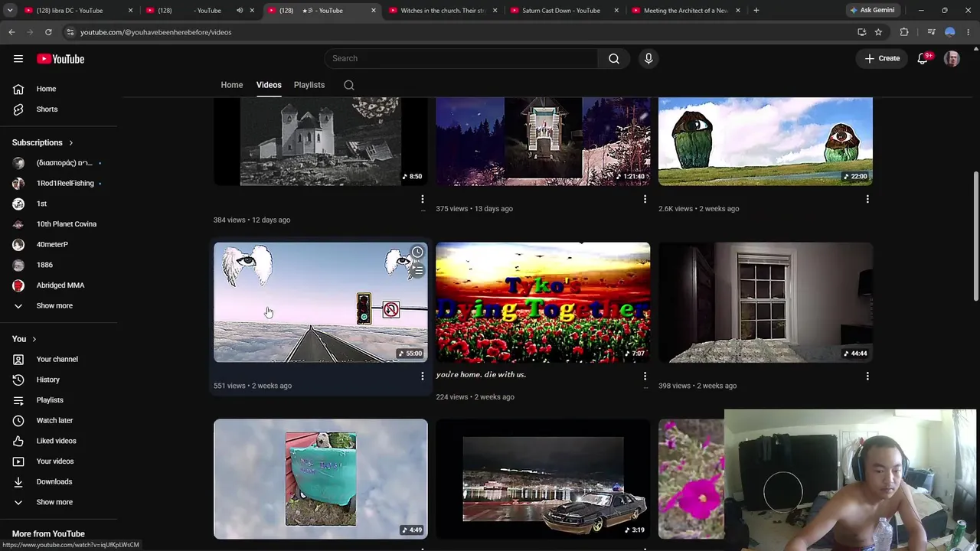Play the 8:50 black-and-white church video

point(321,142)
